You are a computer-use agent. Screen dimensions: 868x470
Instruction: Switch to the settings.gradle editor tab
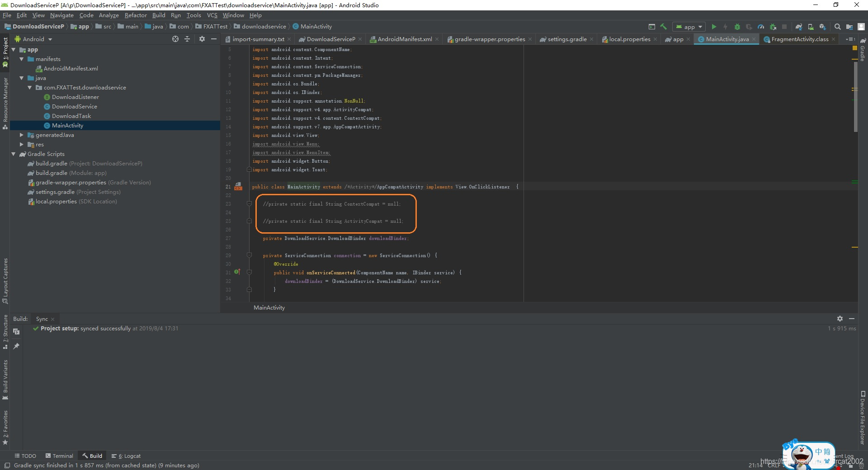(566, 39)
